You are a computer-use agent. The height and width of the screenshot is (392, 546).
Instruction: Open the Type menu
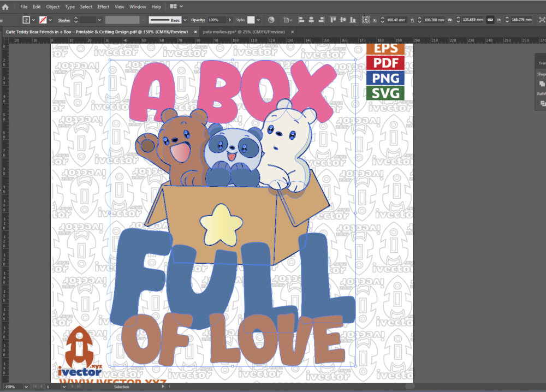coord(70,7)
